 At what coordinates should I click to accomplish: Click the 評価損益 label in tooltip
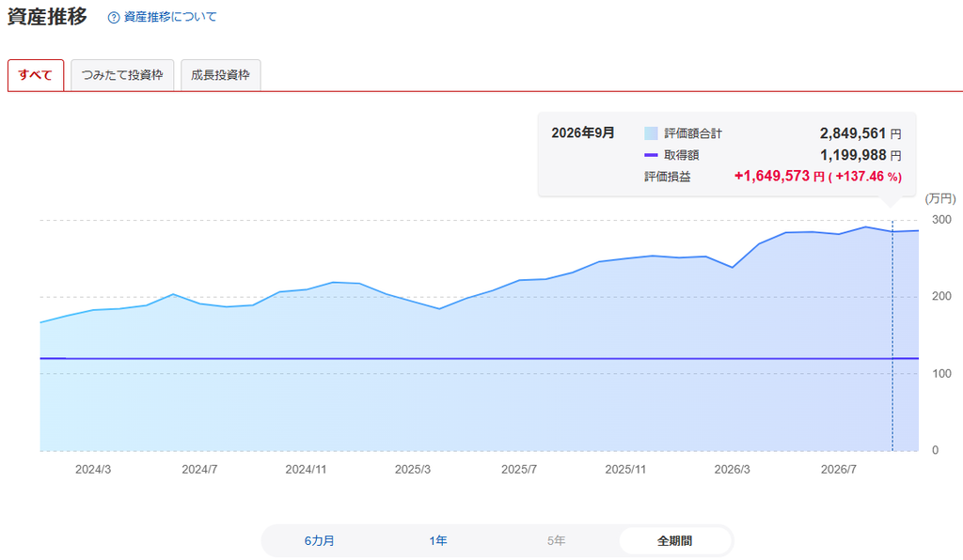(668, 178)
